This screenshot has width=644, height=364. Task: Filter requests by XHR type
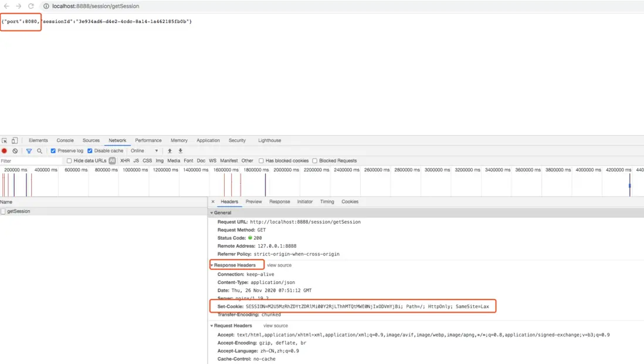pyautogui.click(x=125, y=161)
